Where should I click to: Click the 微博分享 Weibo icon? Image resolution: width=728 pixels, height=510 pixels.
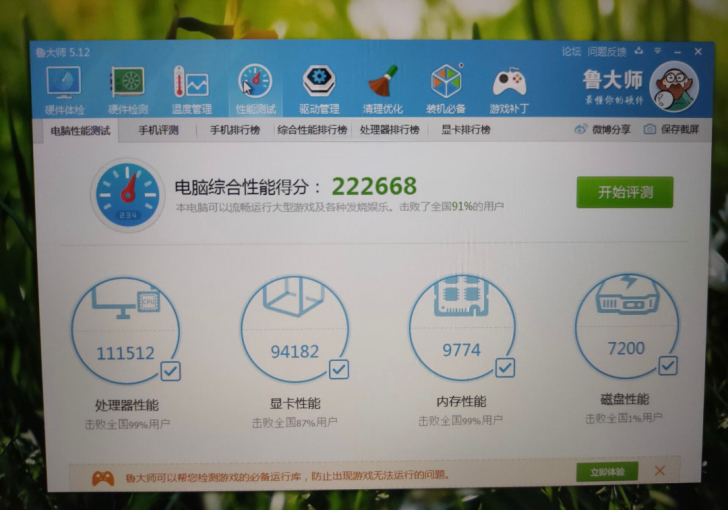pos(580,129)
